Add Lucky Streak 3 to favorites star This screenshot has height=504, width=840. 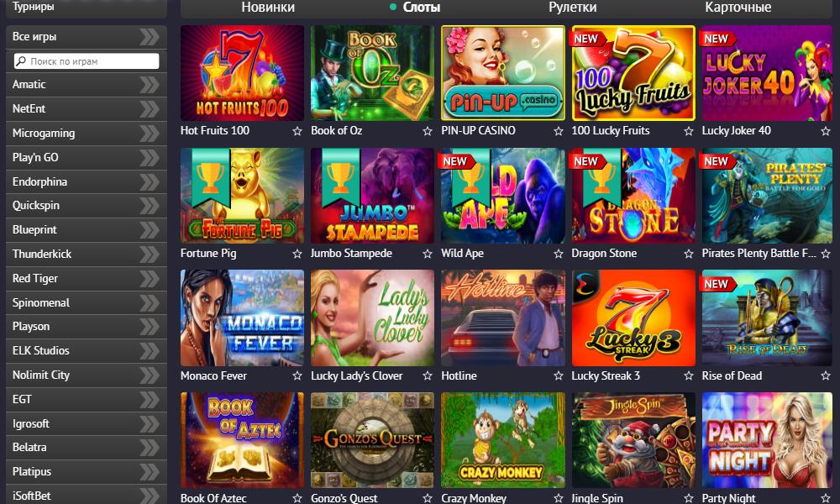point(689,376)
